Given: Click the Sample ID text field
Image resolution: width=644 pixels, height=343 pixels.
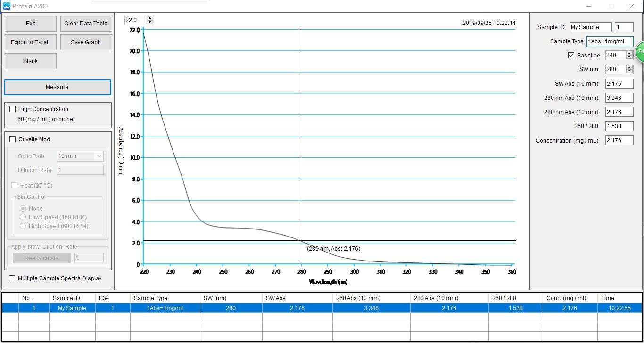Looking at the screenshot, I should click(590, 27).
